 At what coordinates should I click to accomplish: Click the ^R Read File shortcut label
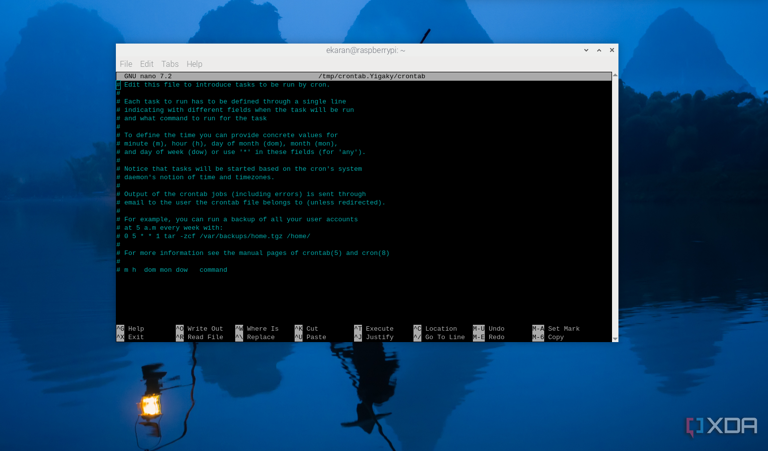click(x=199, y=337)
